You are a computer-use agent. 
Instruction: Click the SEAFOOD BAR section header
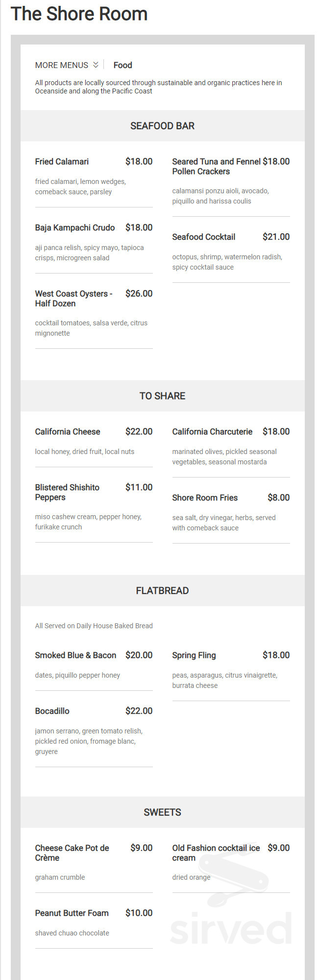point(162,126)
